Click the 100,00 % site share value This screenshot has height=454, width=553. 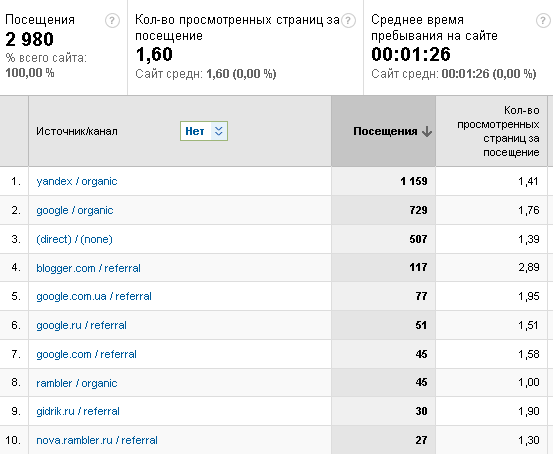pyautogui.click(x=30, y=73)
